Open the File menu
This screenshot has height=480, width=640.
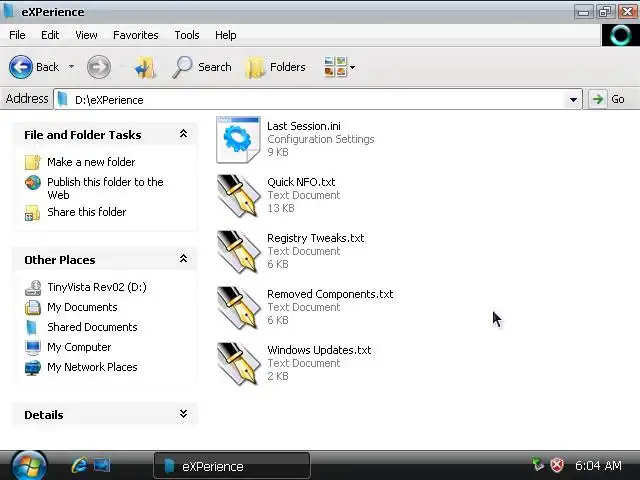pos(17,35)
